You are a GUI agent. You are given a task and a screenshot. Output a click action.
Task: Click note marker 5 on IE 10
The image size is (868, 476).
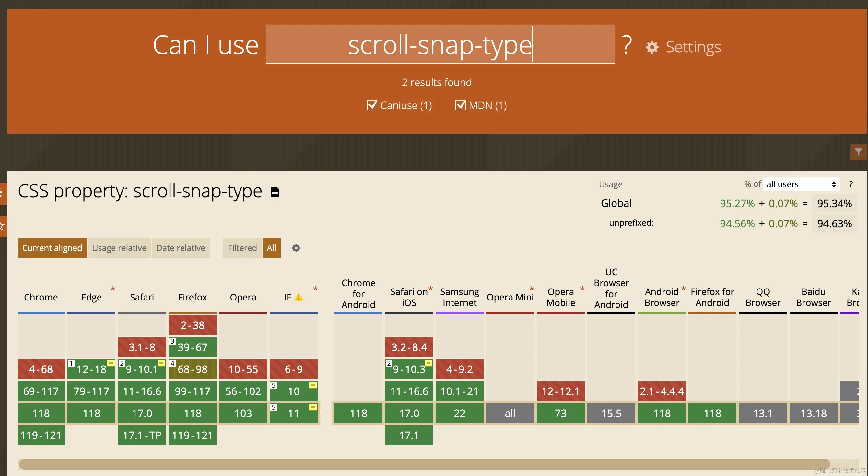pyautogui.click(x=274, y=385)
